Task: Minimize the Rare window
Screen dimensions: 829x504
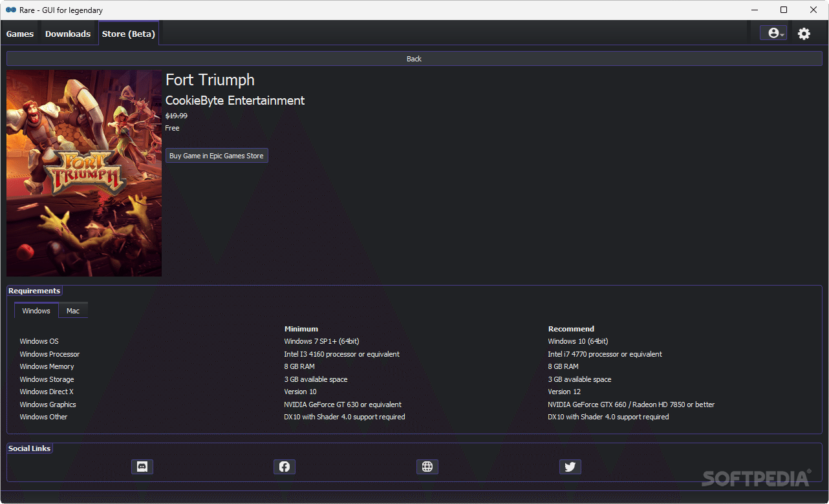Action: click(x=754, y=10)
